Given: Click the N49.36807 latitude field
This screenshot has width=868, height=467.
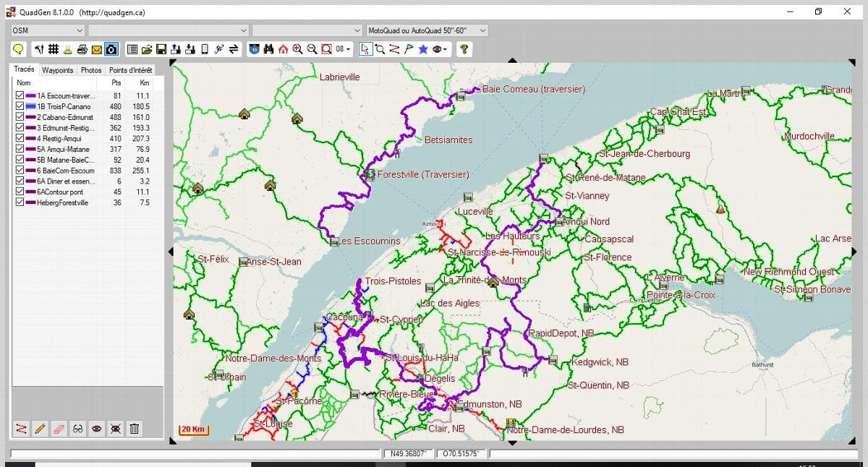Looking at the screenshot, I should coord(407,454).
